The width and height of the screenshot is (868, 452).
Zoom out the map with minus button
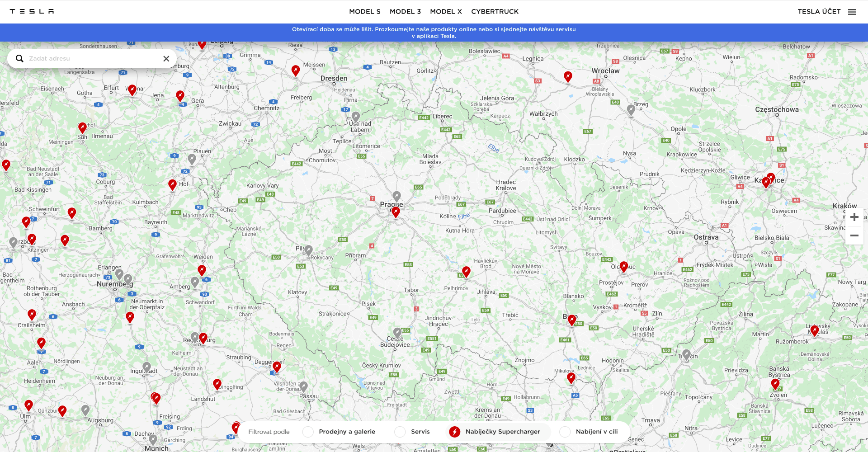(x=854, y=235)
